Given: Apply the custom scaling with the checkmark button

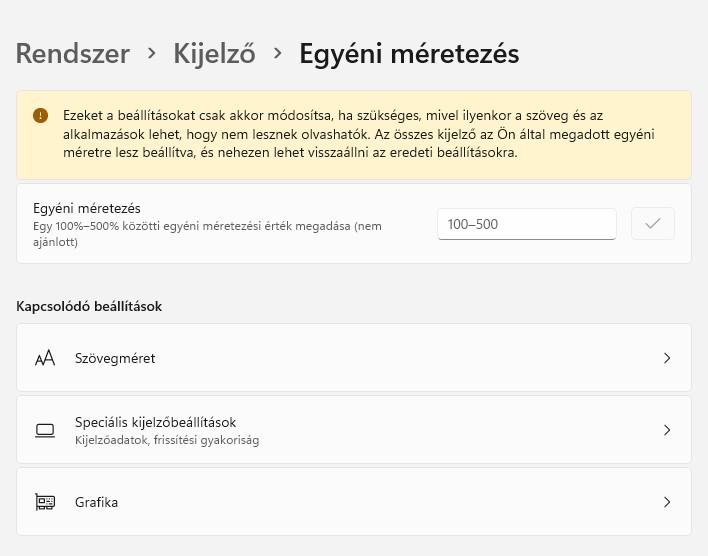Looking at the screenshot, I should (652, 224).
